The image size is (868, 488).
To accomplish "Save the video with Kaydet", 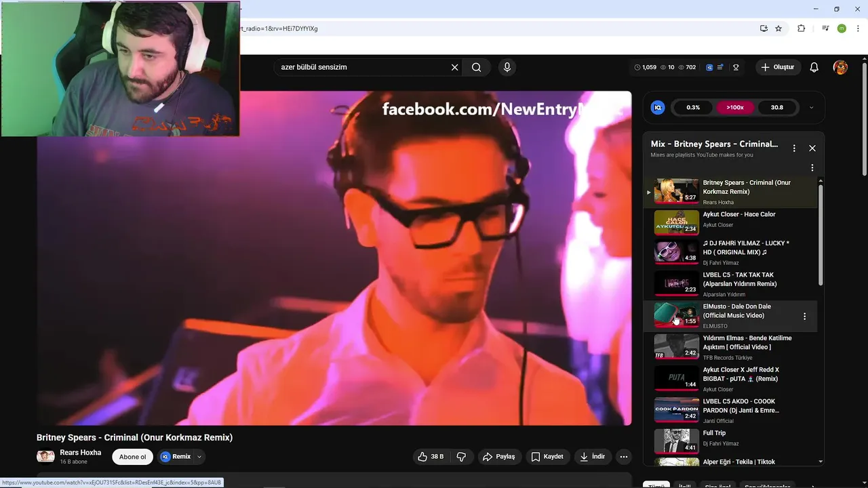I will click(x=547, y=457).
